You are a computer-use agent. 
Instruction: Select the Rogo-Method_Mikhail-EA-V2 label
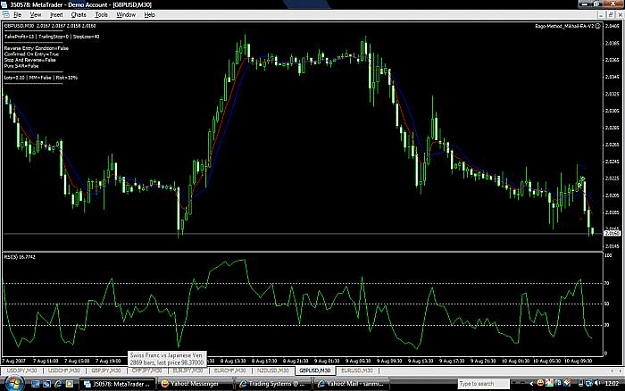[564, 26]
